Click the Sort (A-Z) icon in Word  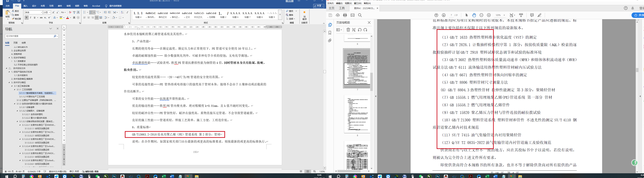click(122, 12)
